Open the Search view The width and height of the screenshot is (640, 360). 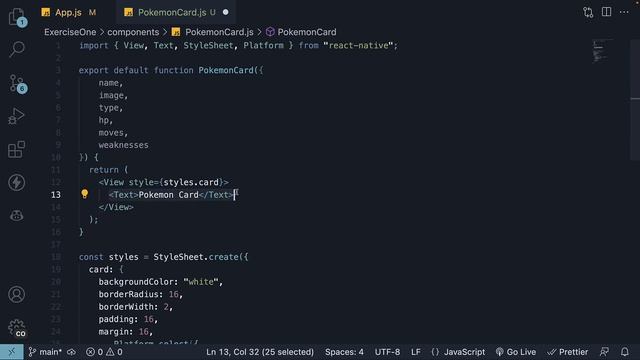point(17,49)
